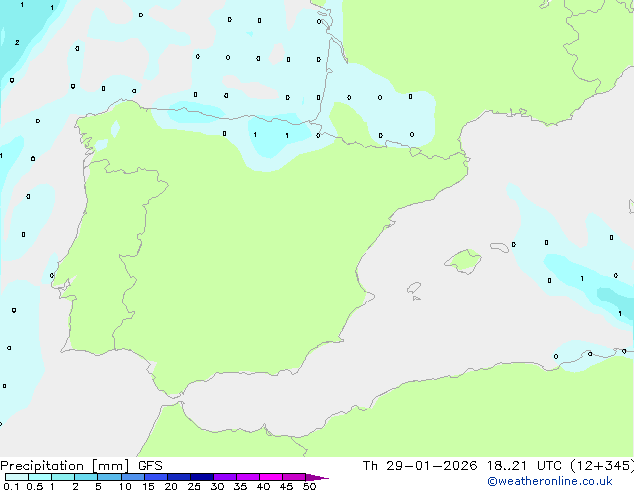Click the legend label '0.1'
634x490 pixels.
pyautogui.click(x=11, y=486)
